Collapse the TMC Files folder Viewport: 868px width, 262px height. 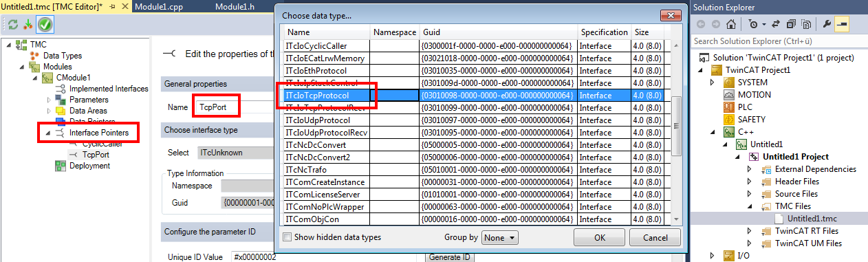tap(750, 206)
